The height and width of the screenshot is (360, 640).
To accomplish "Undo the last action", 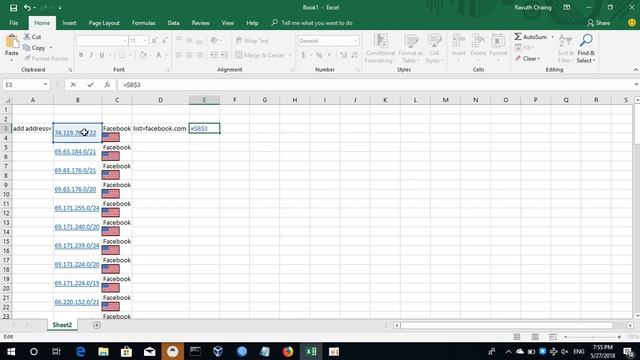I will (27, 8).
